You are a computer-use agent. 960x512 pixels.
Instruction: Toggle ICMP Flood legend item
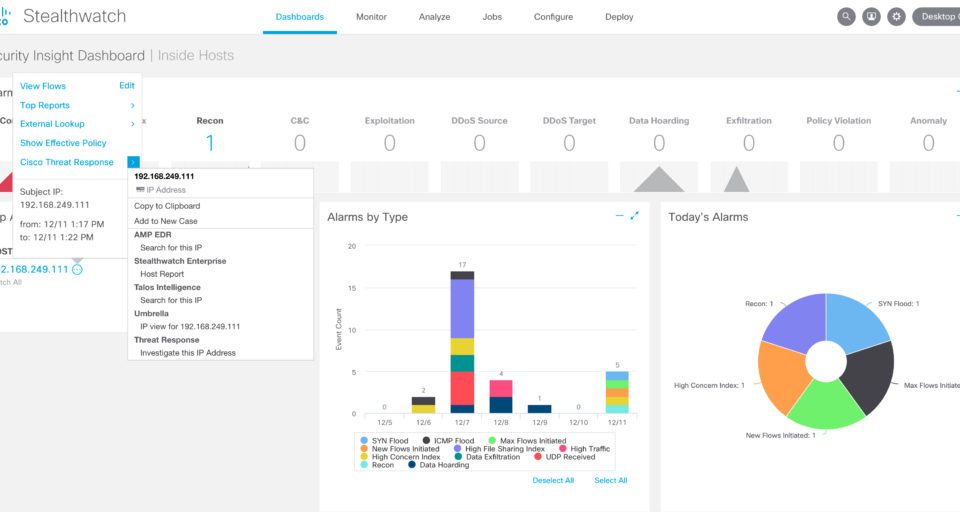448,440
